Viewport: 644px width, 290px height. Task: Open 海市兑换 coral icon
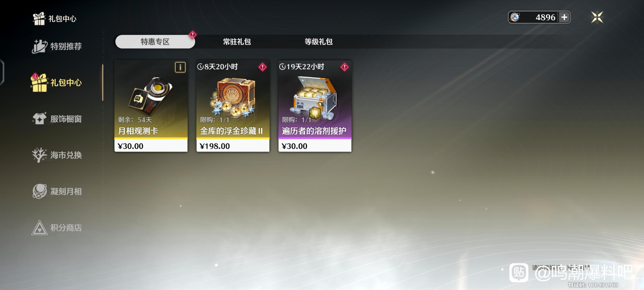click(x=39, y=155)
